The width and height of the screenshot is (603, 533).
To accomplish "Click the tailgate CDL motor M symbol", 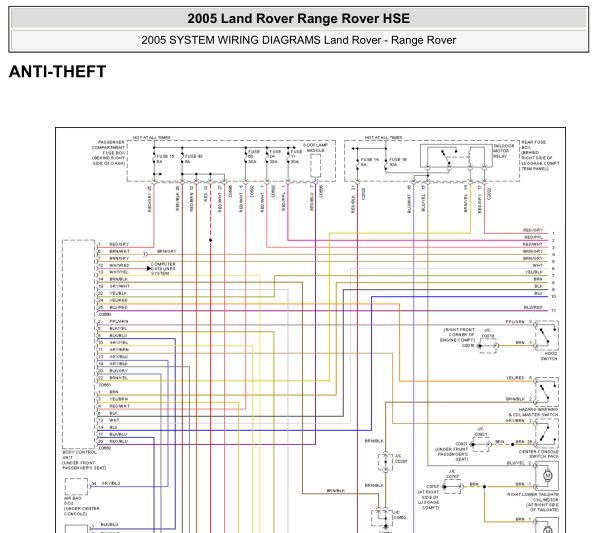I will point(547,475).
